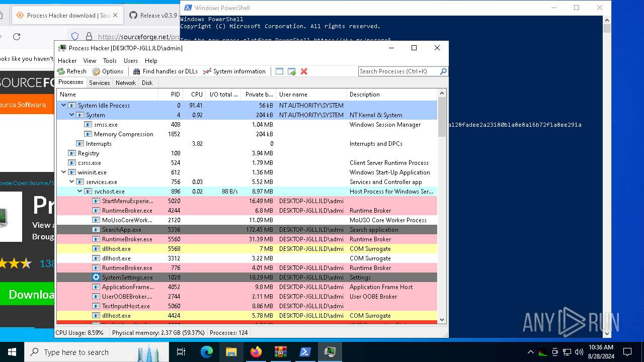Click in Search Processes field
The image size is (644, 362).
398,71
